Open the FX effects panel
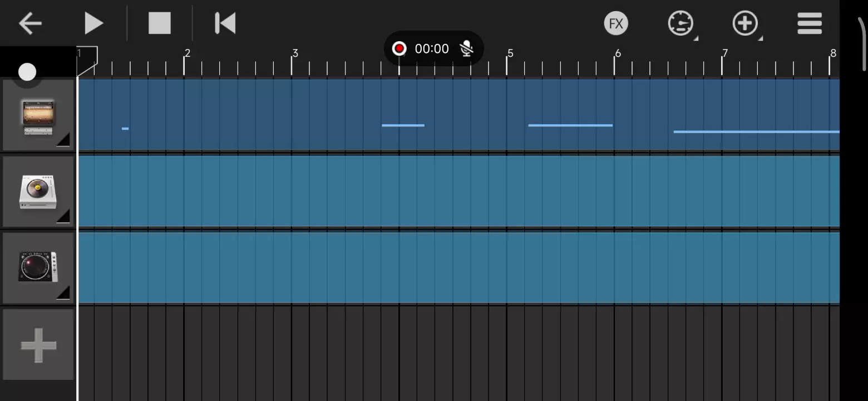The width and height of the screenshot is (868, 401). coord(616,23)
